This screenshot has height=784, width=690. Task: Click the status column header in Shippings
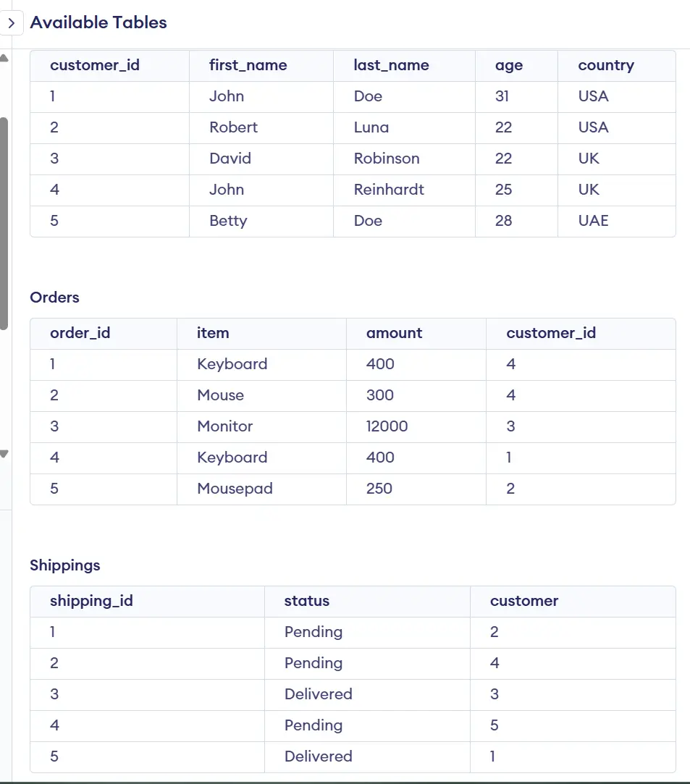pos(306,601)
